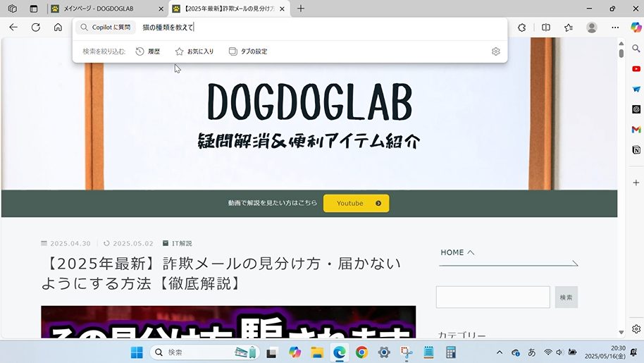Launch Notion from the Edge sidebar
Image resolution: width=644 pixels, height=363 pixels.
[x=636, y=150]
